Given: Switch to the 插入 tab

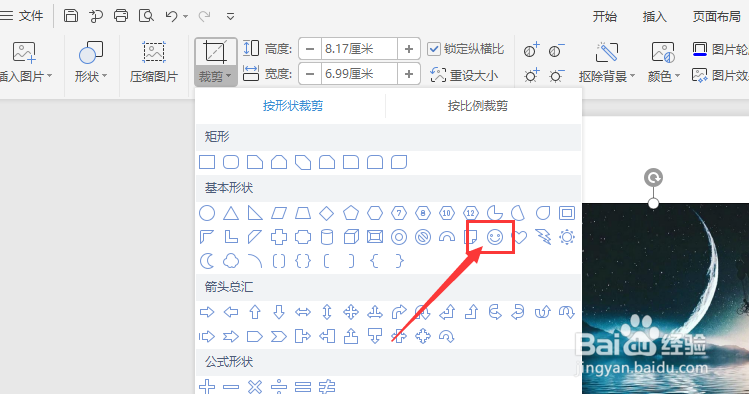Looking at the screenshot, I should point(654,17).
